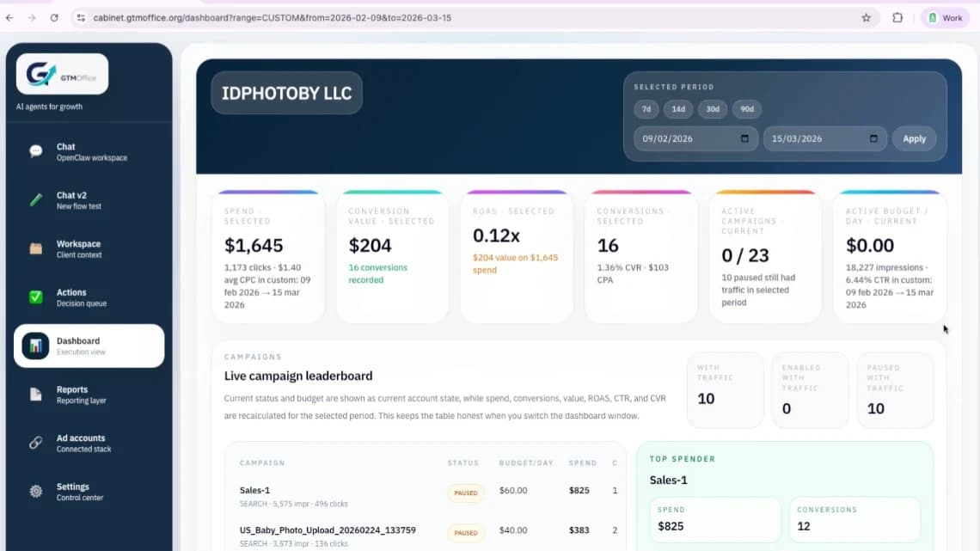Click the $1,645 spend value
The height and width of the screenshot is (551, 980).
click(x=254, y=246)
